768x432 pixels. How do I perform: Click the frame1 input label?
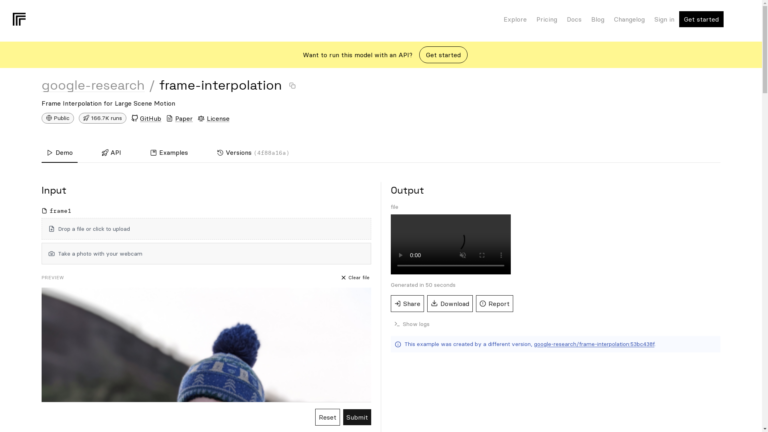[x=56, y=211]
